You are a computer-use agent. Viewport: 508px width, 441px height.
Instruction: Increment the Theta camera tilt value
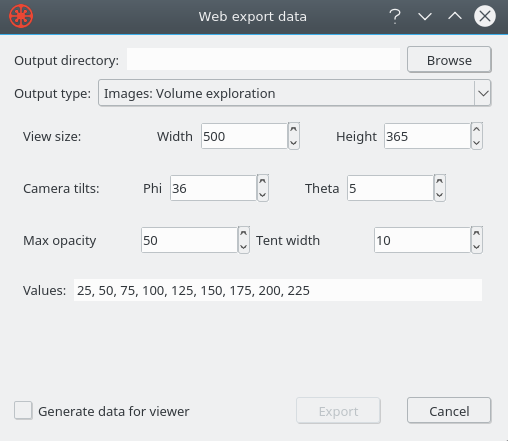(440, 182)
